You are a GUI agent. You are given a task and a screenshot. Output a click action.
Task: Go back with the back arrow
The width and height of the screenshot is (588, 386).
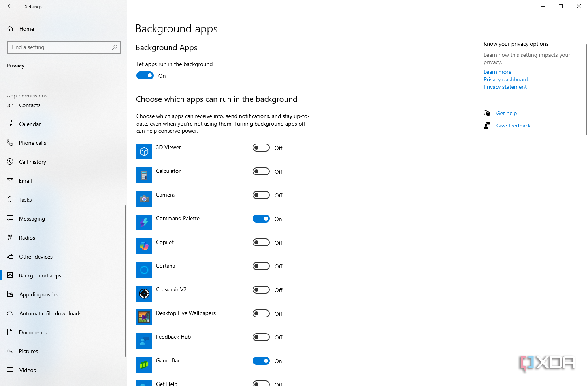coord(10,6)
